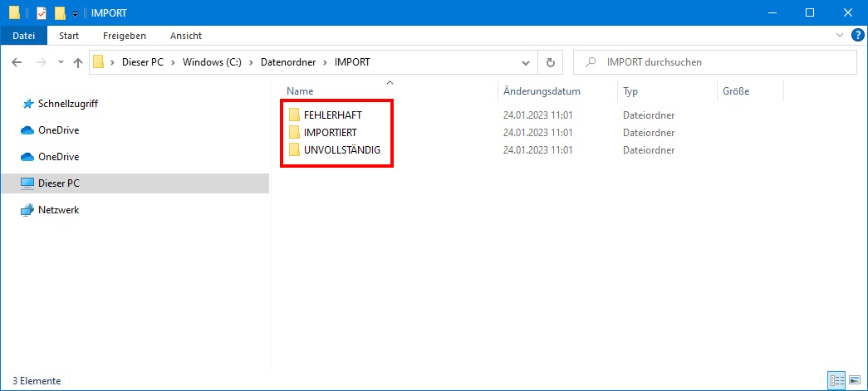Refresh the IMPORT folder view

pyautogui.click(x=550, y=62)
